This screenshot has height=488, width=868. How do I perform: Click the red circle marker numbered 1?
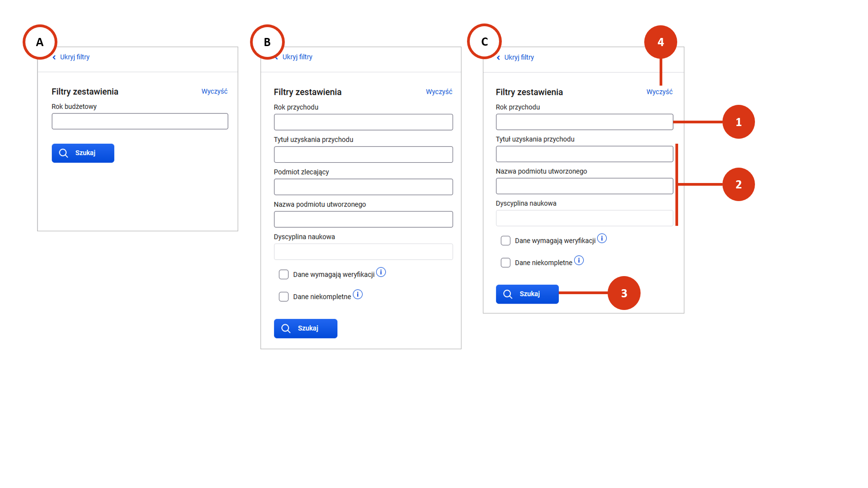click(738, 122)
